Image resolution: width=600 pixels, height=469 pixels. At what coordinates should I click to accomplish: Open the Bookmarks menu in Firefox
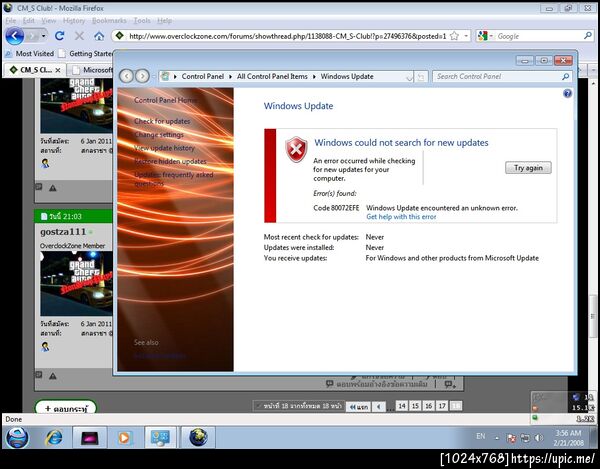coord(109,21)
